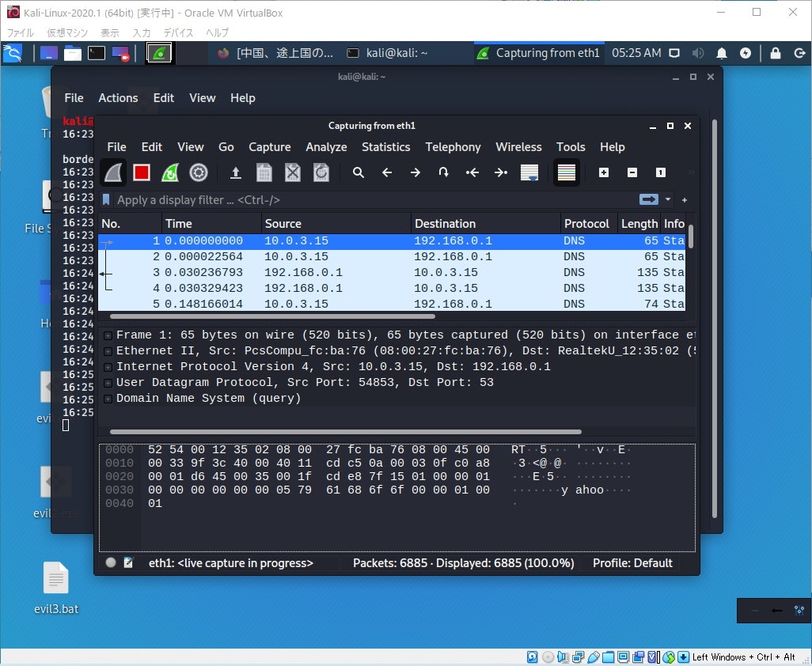Expand the Internet Protocol Version 4 detail
The width and height of the screenshot is (812, 666).
pos(107,366)
